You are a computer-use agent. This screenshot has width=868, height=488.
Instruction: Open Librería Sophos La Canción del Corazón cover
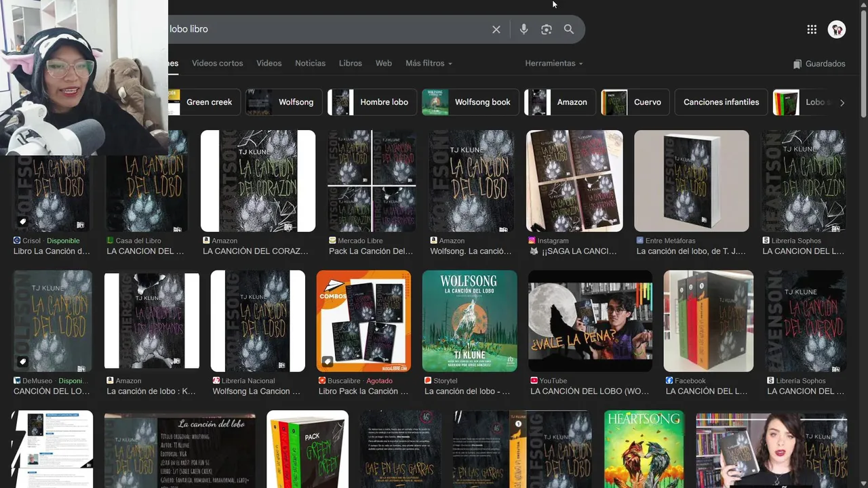[x=804, y=181]
